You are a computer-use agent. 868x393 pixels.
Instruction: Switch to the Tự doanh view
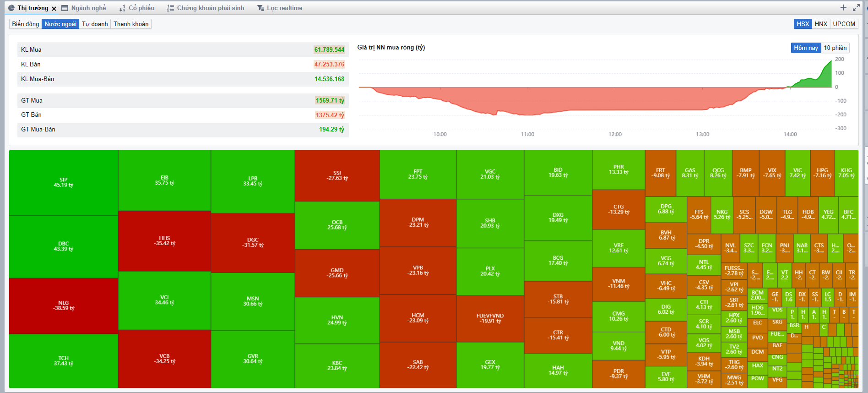tap(95, 24)
